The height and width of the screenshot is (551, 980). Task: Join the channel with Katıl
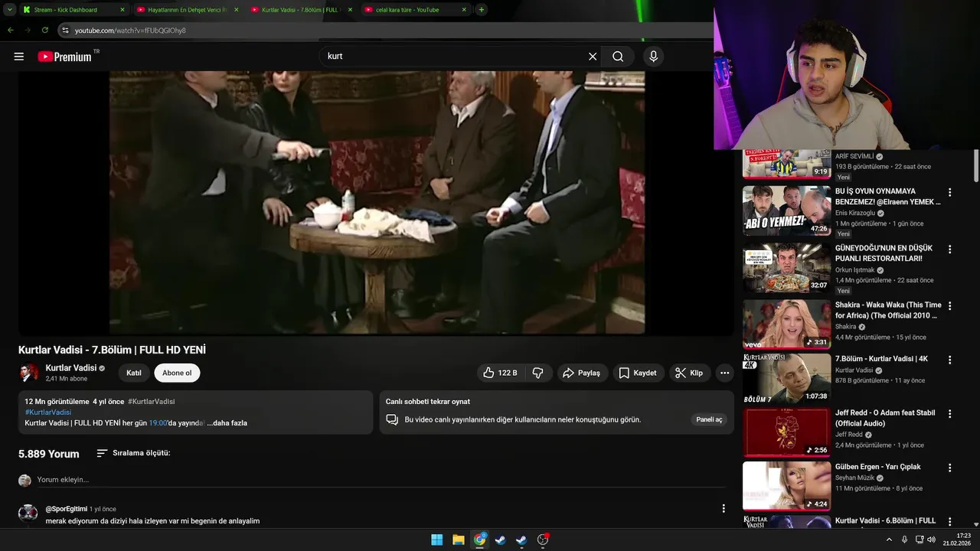134,373
